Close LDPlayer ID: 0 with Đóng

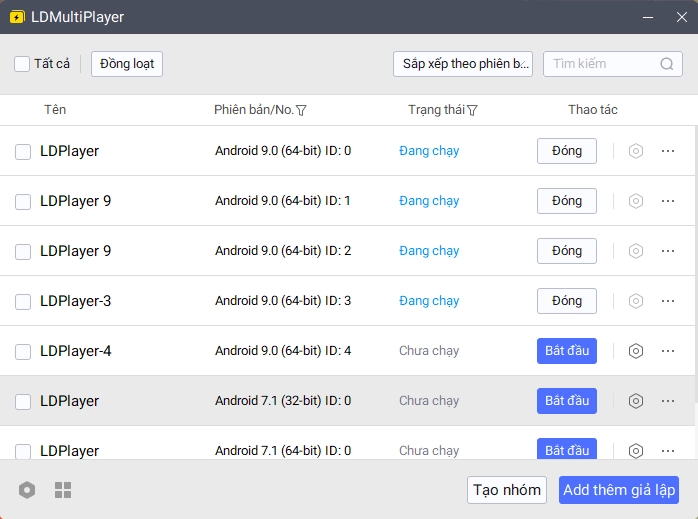tap(567, 151)
